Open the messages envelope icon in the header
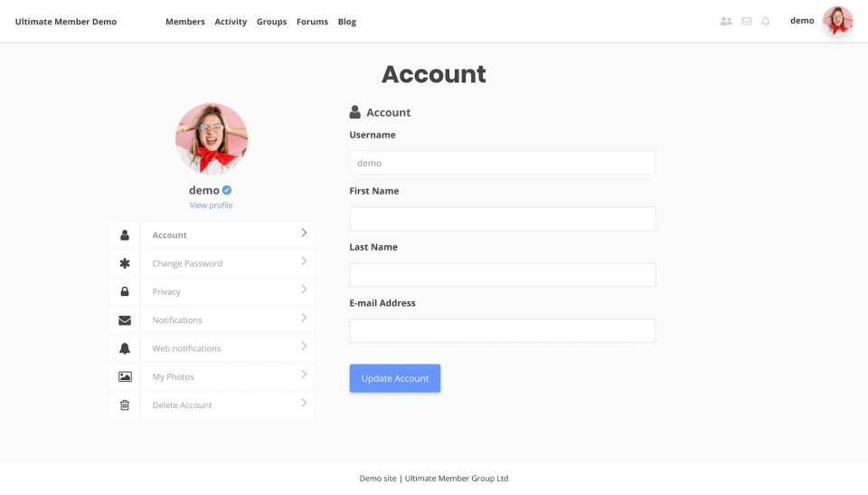 click(746, 21)
